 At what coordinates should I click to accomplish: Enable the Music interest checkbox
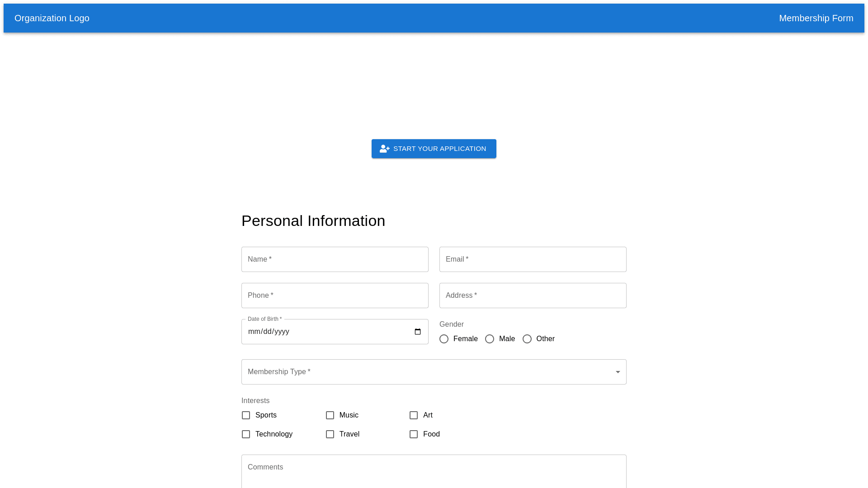click(330, 415)
